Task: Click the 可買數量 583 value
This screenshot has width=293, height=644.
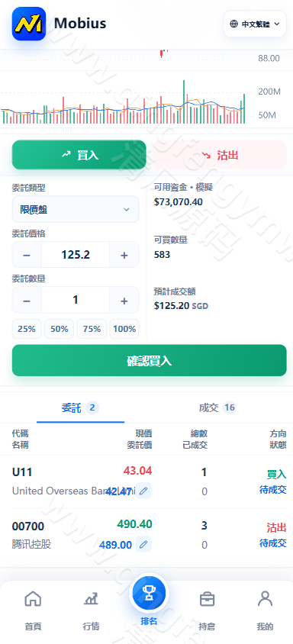Action: click(x=162, y=255)
